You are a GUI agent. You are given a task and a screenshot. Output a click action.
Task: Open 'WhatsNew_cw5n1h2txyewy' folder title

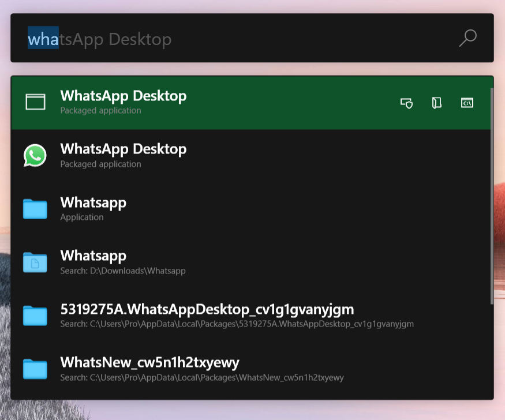coord(149,363)
